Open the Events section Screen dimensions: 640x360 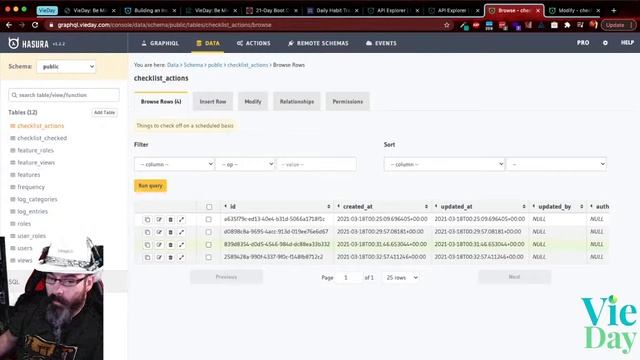point(381,43)
